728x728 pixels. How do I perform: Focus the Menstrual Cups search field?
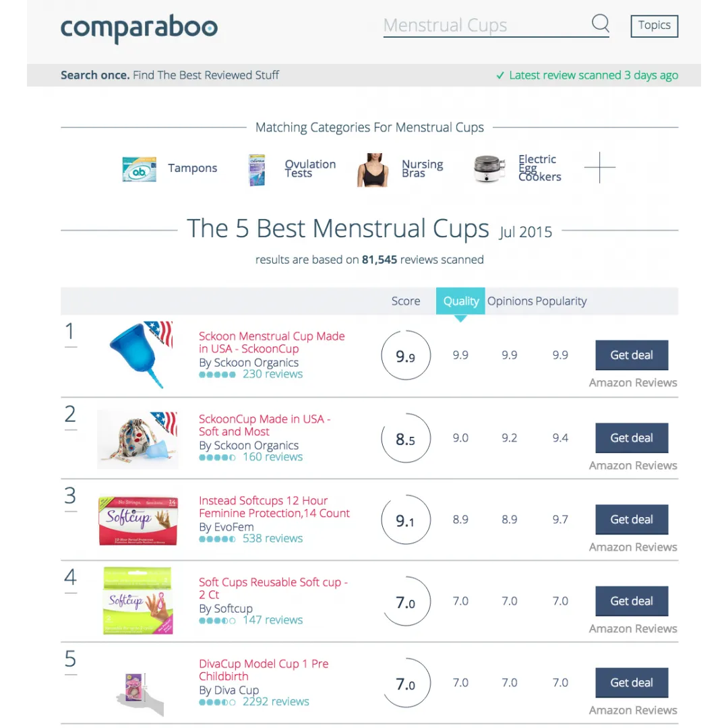click(485, 26)
